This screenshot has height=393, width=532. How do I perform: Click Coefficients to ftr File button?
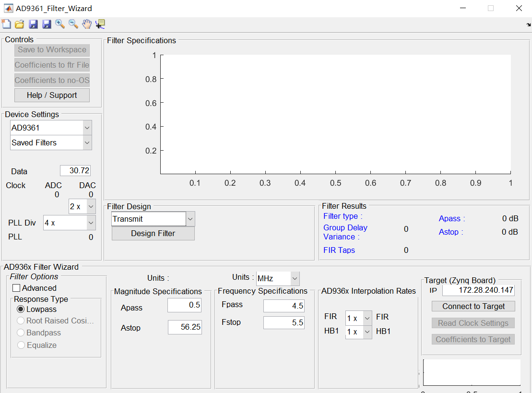click(x=52, y=65)
